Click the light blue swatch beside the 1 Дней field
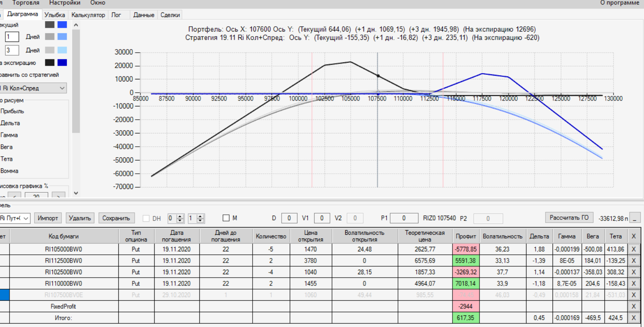 coord(62,37)
